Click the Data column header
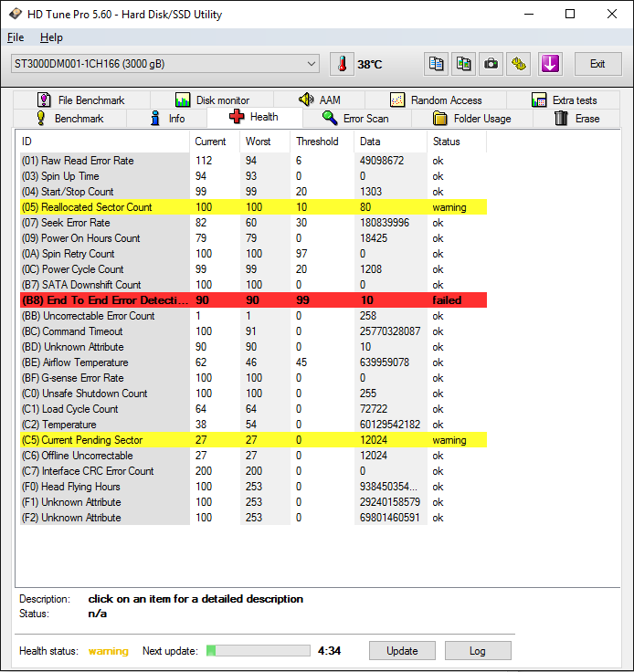The width and height of the screenshot is (634, 672). (x=391, y=142)
